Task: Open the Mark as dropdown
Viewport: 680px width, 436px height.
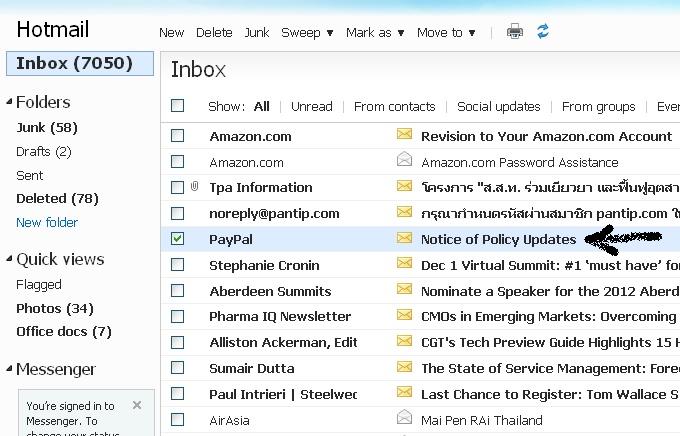Action: [375, 33]
